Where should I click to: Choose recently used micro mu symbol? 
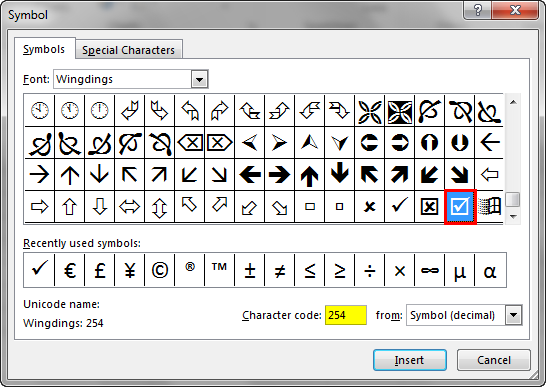click(459, 270)
